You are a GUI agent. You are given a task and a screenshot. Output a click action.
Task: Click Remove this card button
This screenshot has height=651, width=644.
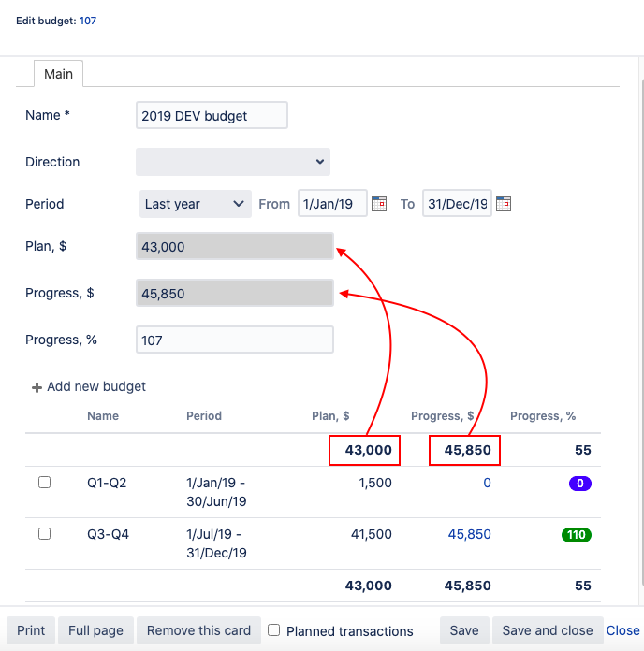pos(198,630)
